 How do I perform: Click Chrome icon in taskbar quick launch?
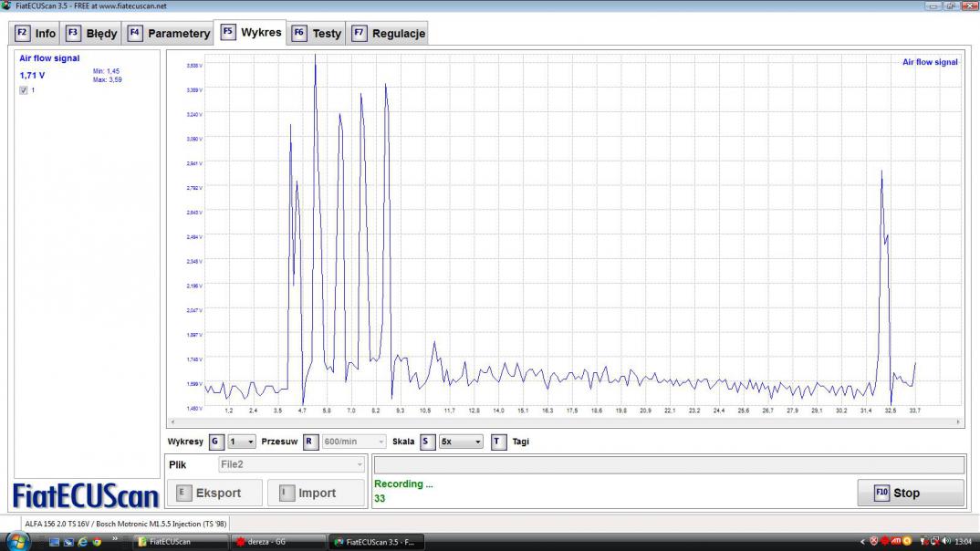pos(96,541)
